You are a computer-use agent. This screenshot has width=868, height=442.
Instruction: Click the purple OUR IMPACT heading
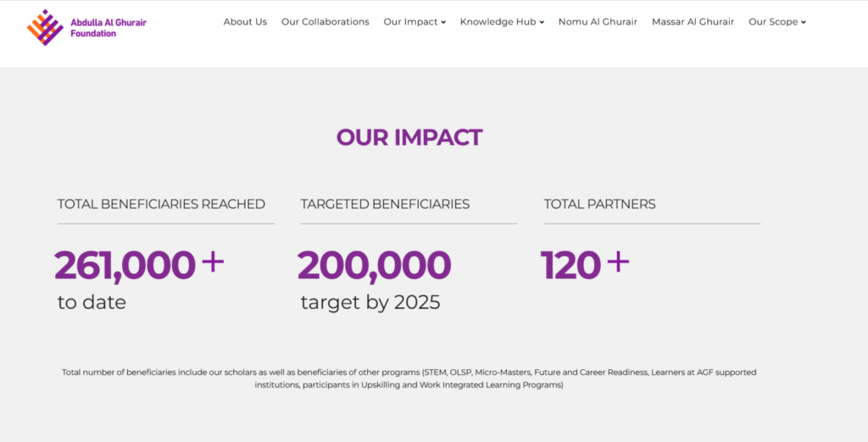pos(409,137)
